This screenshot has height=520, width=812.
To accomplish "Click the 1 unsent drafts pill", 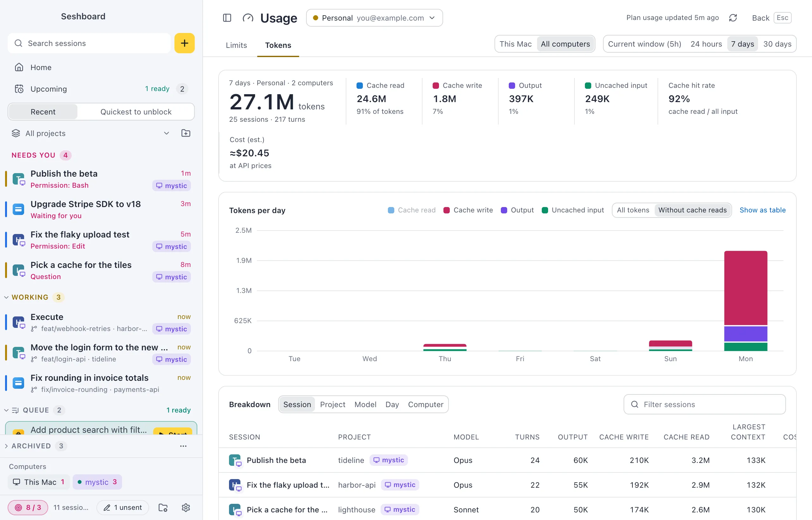I will pyautogui.click(x=123, y=508).
